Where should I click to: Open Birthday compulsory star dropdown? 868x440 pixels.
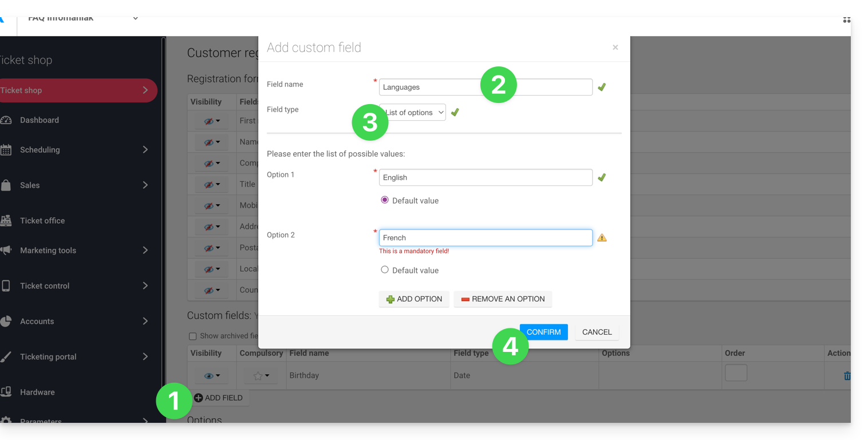point(261,376)
